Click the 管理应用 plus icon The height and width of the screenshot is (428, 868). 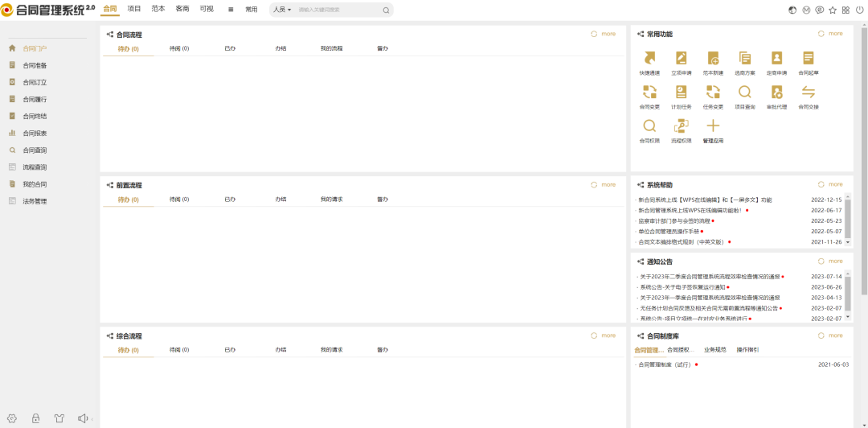[x=713, y=126]
